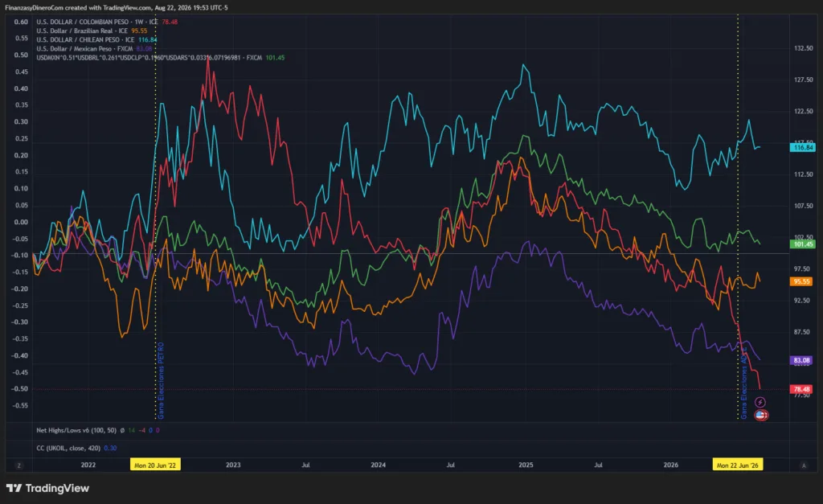
Task: Click the purple 83.08 price label on scale
Action: pos(801,361)
